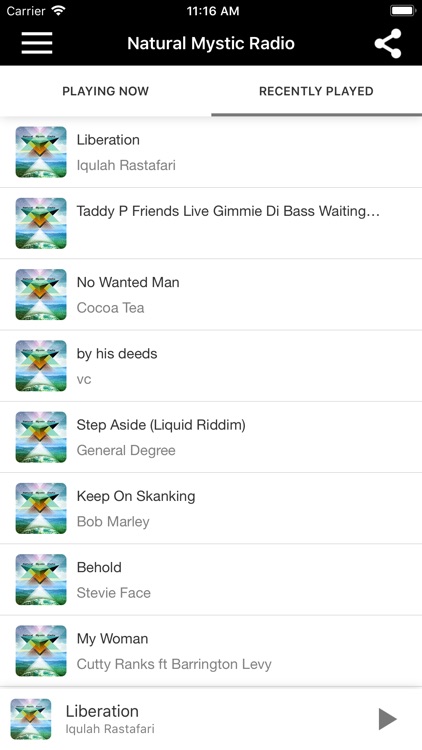Switch to the Playing Now tab
The image size is (422, 750).
[106, 91]
